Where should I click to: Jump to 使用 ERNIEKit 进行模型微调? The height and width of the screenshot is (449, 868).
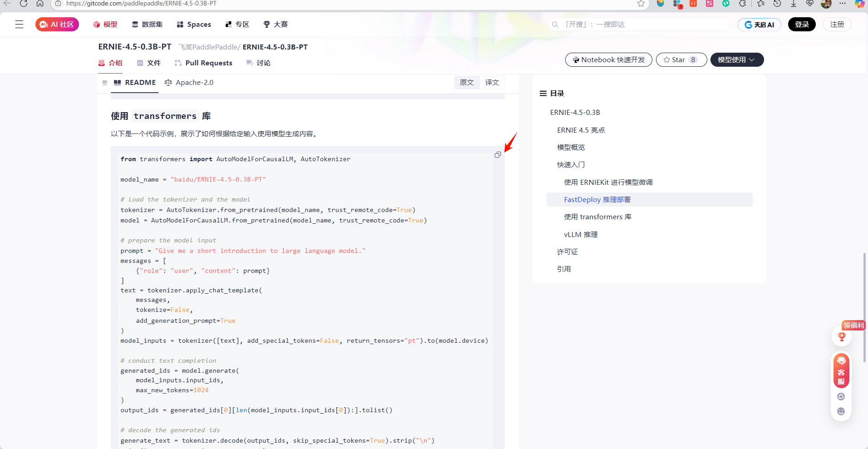tap(608, 183)
